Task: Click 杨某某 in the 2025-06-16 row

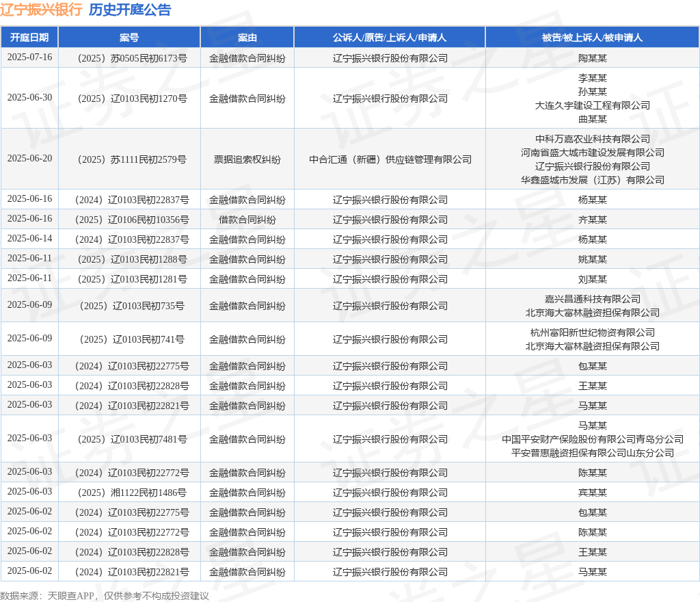Action: tap(593, 200)
